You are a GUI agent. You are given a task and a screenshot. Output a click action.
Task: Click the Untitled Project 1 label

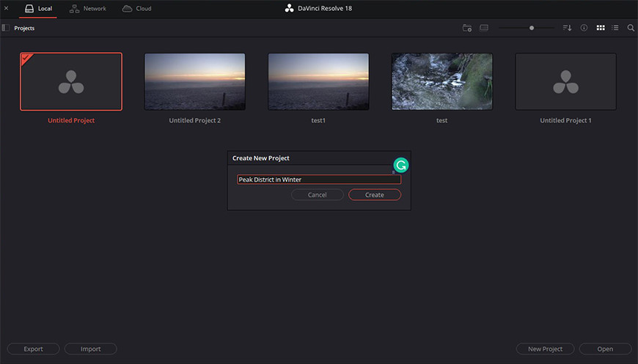pyautogui.click(x=565, y=120)
